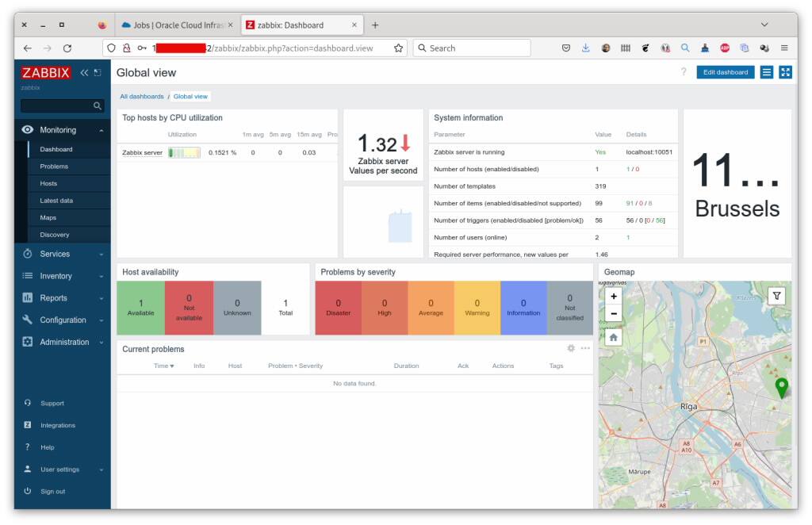Open the dashboard actions hamburger menu
The height and width of the screenshot is (525, 812).
767,72
